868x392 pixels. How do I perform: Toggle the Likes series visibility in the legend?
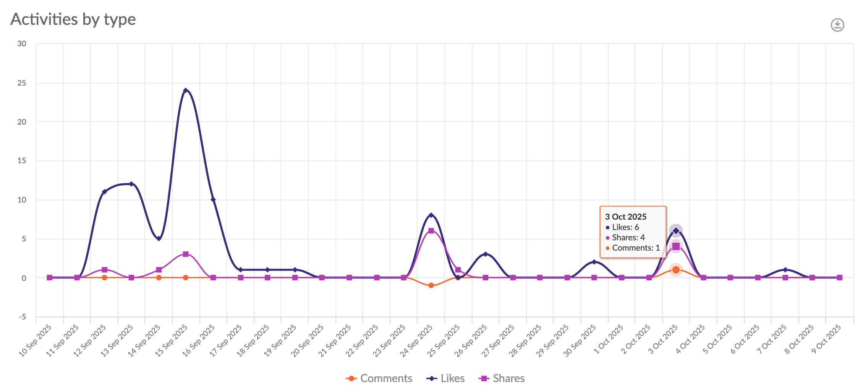[452, 378]
